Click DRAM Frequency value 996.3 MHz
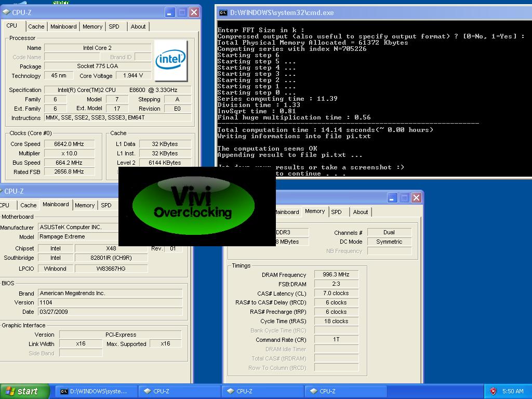 [x=336, y=274]
